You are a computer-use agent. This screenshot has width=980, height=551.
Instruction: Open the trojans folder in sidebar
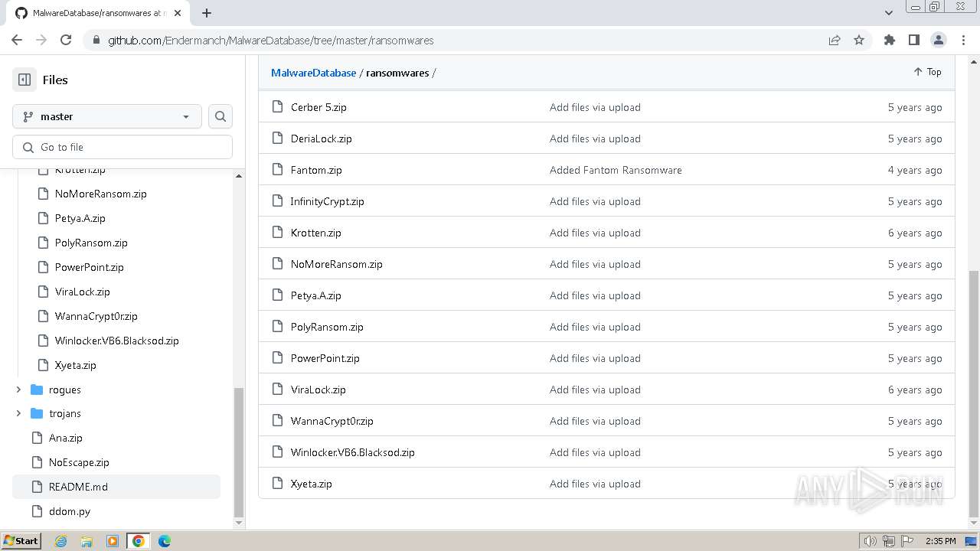coord(65,413)
